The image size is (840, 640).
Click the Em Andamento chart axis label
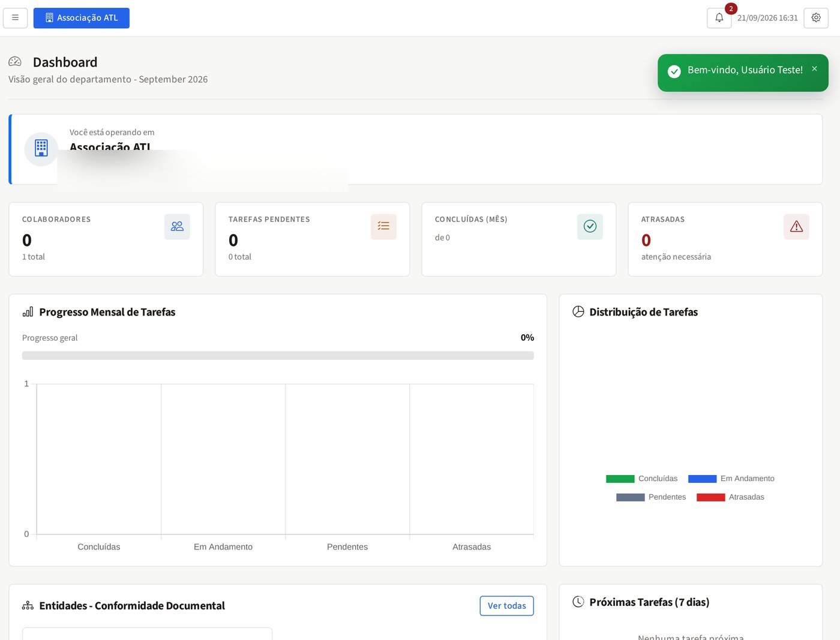(223, 547)
